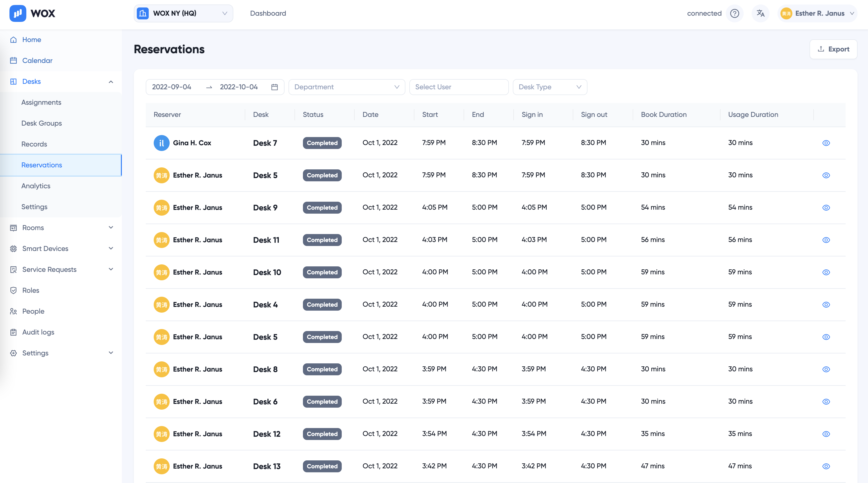Open the Roles page link

31,290
